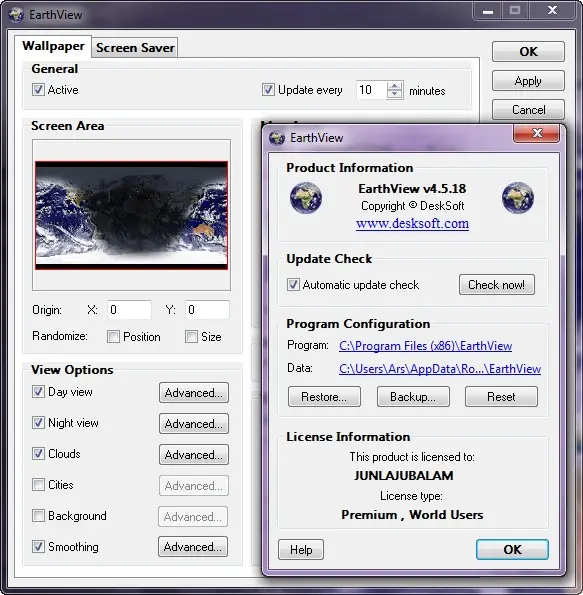Close the main EarthView settings window
583x595 pixels.
tap(553, 10)
